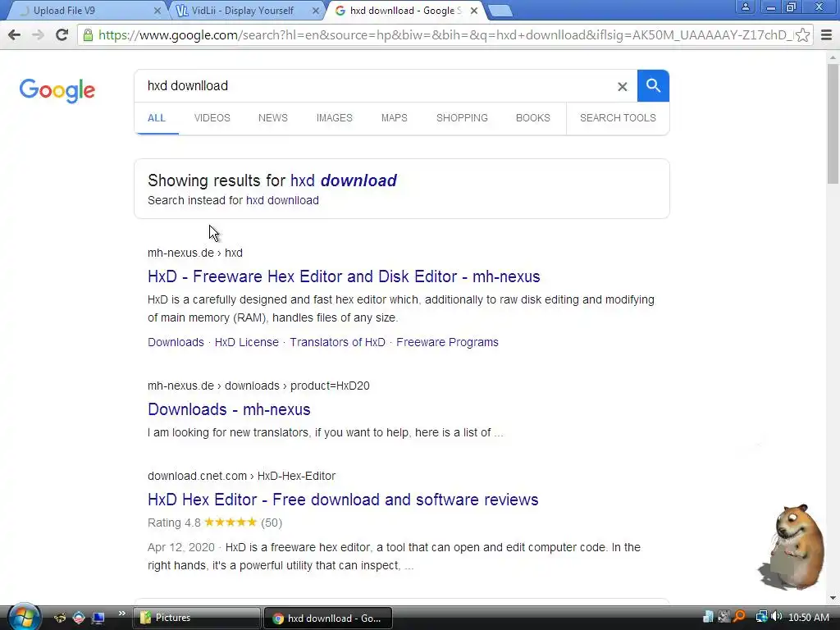Switch to the VidLii - Display Yourself tab

246,11
